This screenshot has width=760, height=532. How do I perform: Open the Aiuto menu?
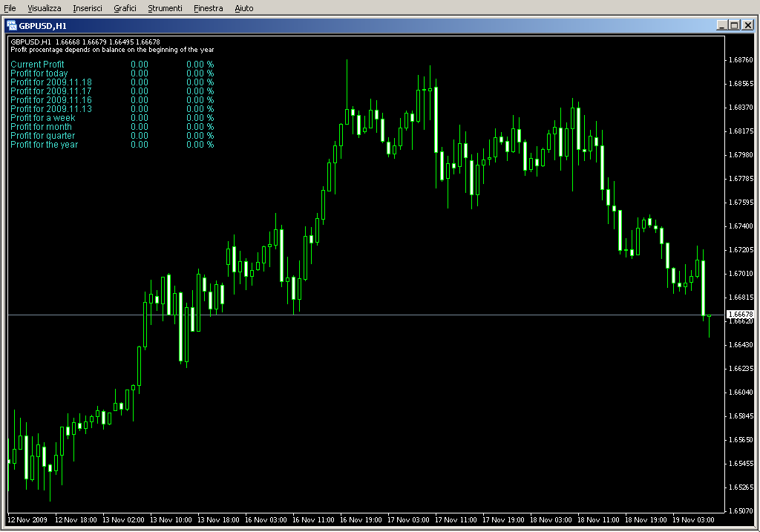point(243,8)
